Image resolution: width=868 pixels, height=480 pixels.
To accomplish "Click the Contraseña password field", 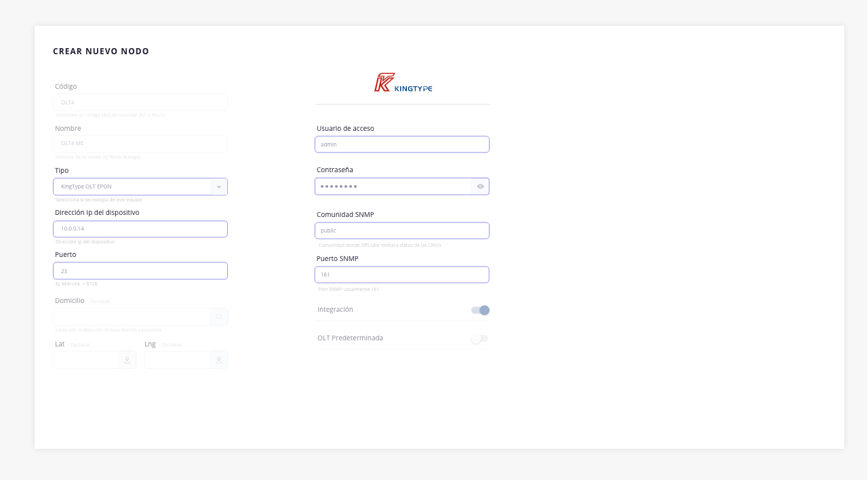I will 393,186.
